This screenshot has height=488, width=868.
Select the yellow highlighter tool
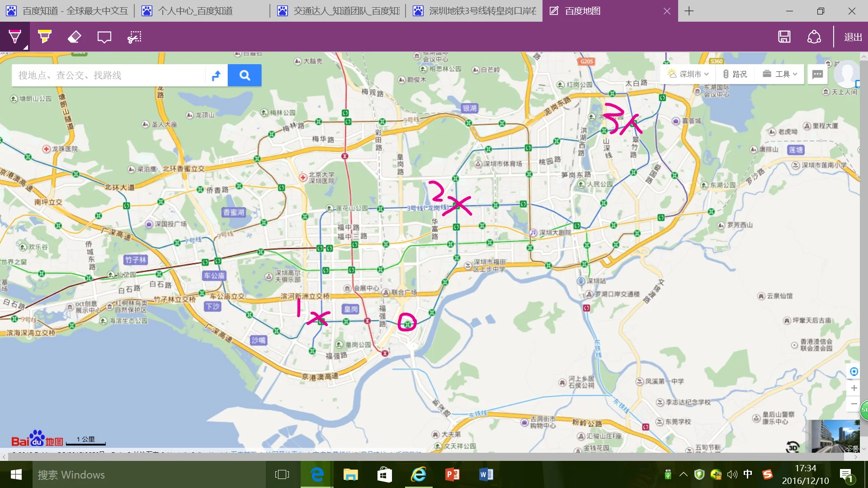point(44,37)
